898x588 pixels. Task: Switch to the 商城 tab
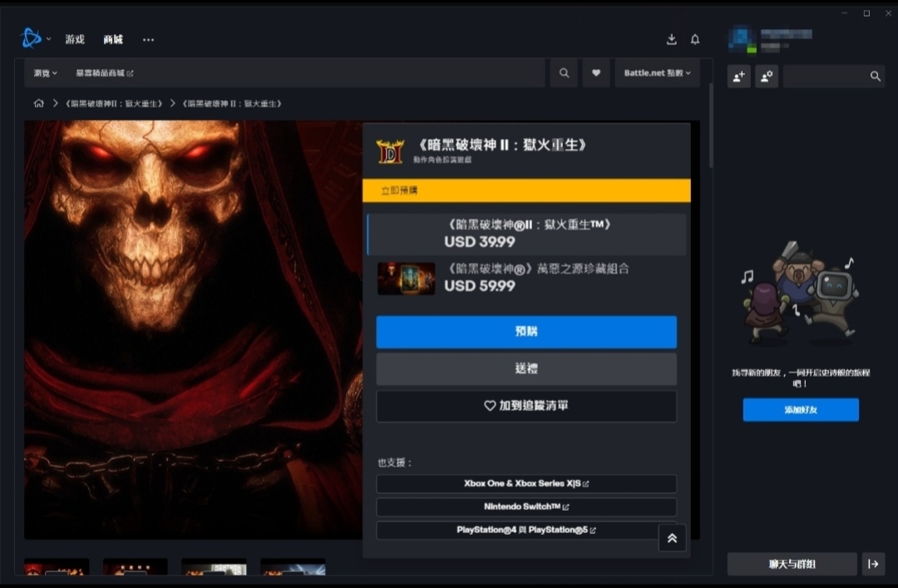pyautogui.click(x=113, y=39)
